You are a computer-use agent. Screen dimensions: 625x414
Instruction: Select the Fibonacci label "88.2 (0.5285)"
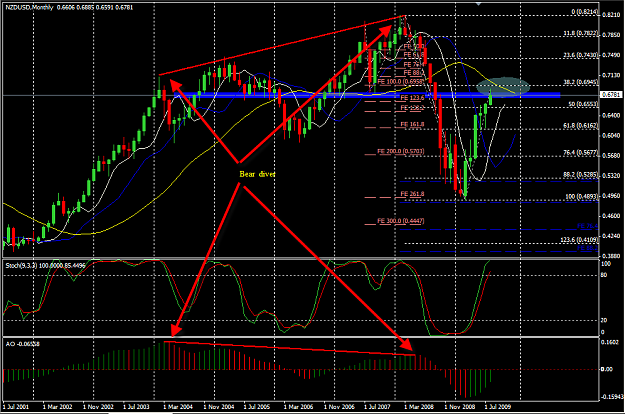click(581, 174)
